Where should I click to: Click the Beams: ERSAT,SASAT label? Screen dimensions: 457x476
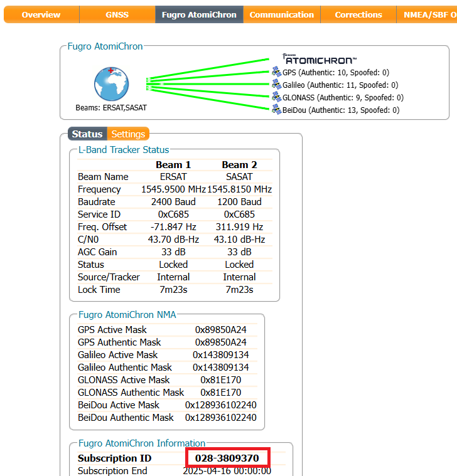pos(111,108)
